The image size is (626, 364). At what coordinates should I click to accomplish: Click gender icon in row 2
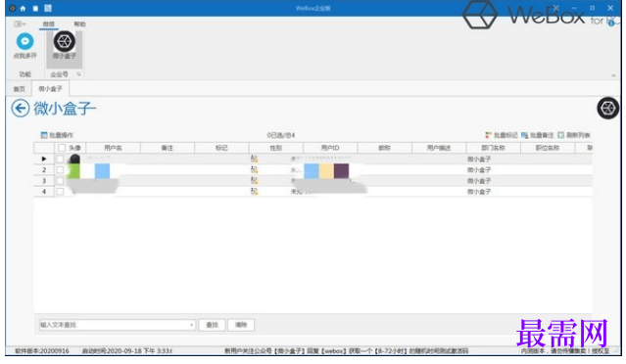point(254,169)
